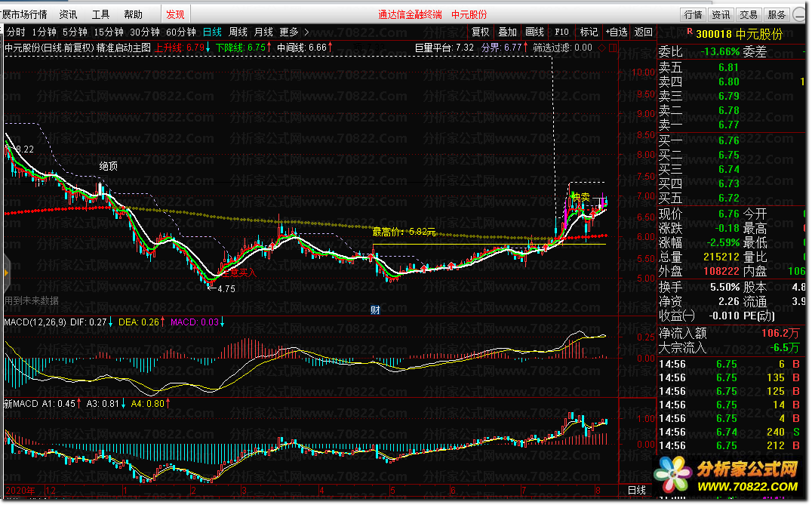Open F10 company information
The width and height of the screenshot is (812, 505).
[561, 32]
